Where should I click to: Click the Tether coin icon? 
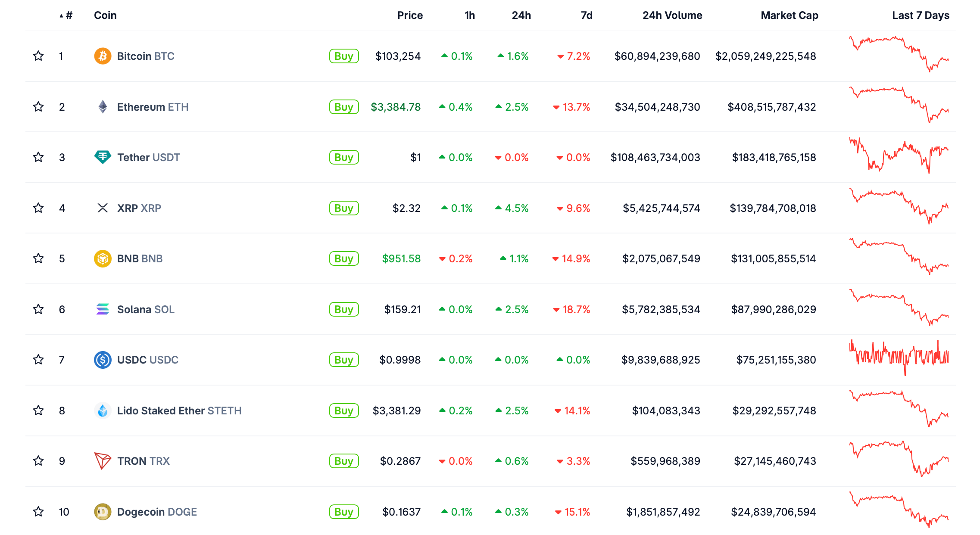tap(103, 157)
